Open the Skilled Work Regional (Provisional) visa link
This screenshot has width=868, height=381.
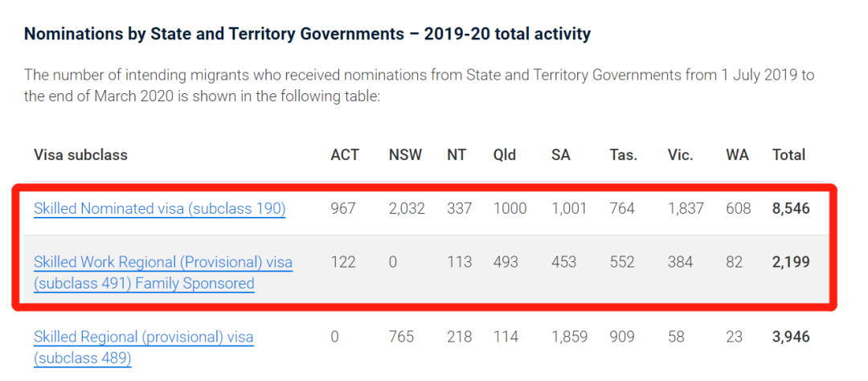pos(163,263)
